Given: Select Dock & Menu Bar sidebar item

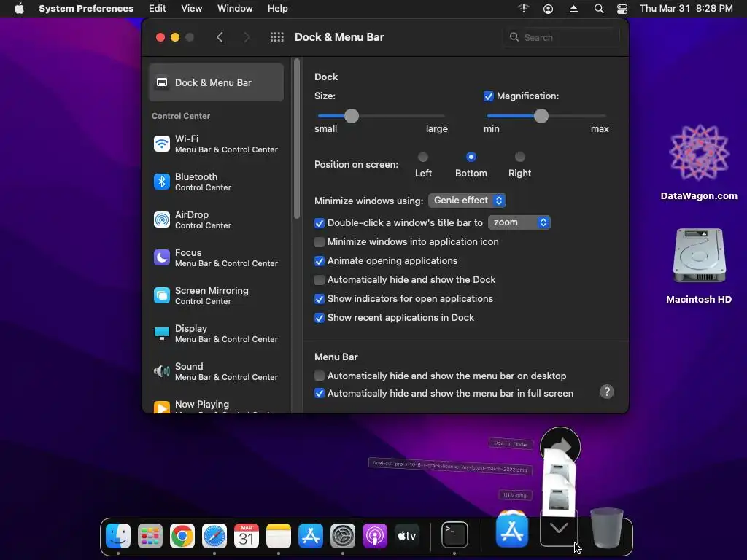Looking at the screenshot, I should pos(216,82).
